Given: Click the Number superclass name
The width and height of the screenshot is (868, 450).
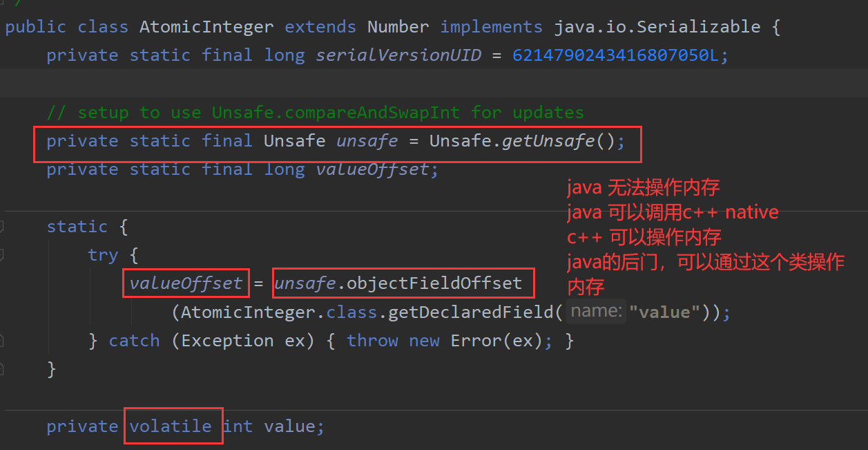Looking at the screenshot, I should tap(398, 27).
